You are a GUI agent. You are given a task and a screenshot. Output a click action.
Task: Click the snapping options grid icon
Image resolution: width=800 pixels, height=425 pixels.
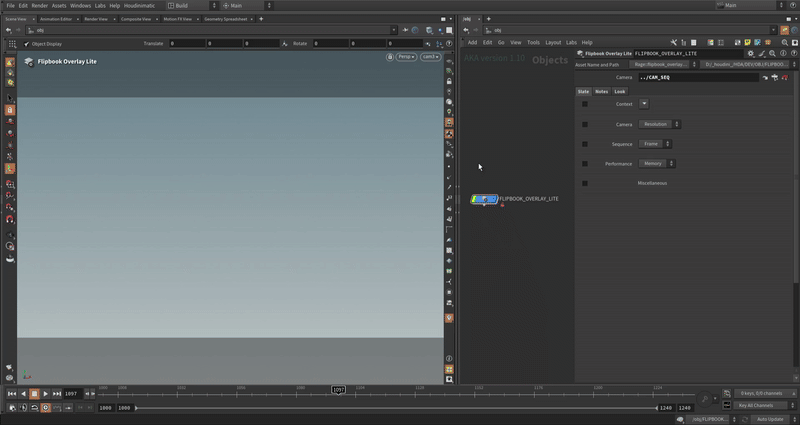[x=12, y=44]
